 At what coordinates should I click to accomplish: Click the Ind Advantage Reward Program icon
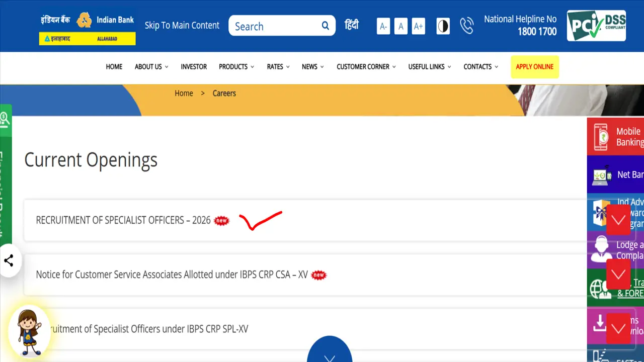click(600, 213)
